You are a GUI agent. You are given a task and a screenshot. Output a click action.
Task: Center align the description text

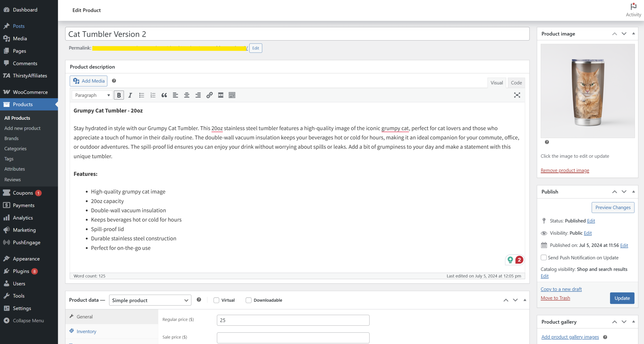pyautogui.click(x=187, y=95)
